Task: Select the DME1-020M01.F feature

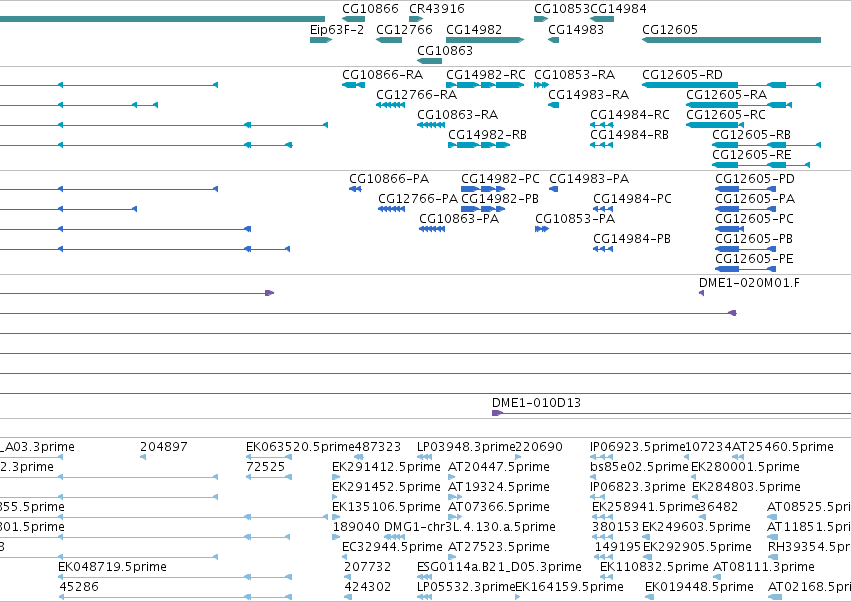Action: (x=749, y=283)
